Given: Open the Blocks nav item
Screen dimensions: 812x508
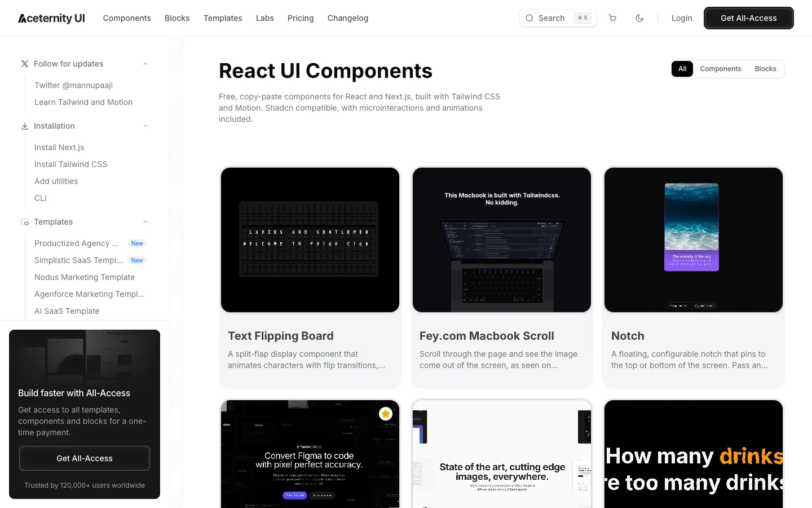Looking at the screenshot, I should click(x=177, y=18).
